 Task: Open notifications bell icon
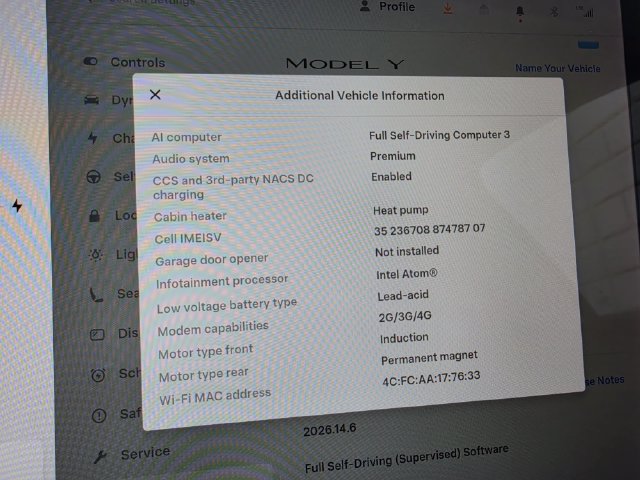(520, 12)
